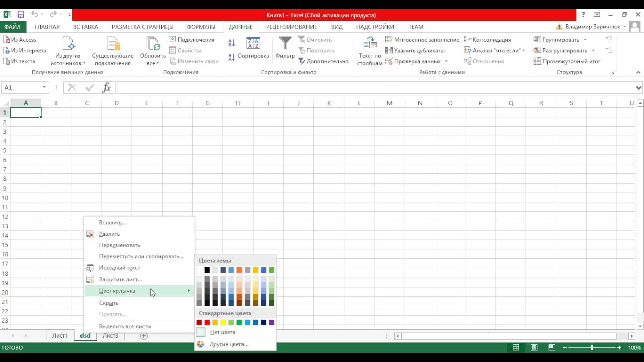Viewport: 644px width, 362px height.
Task: Open Консолидация tool
Action: coord(487,40)
